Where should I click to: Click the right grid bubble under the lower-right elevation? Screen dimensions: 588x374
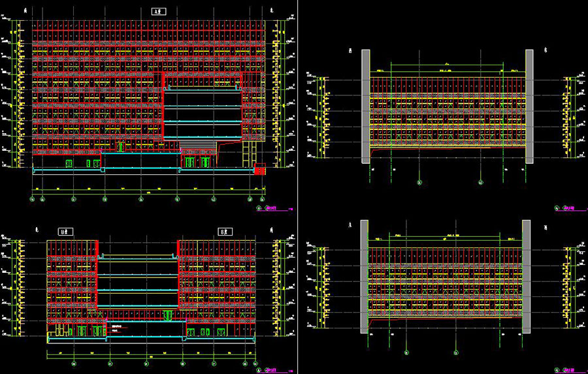(x=456, y=352)
